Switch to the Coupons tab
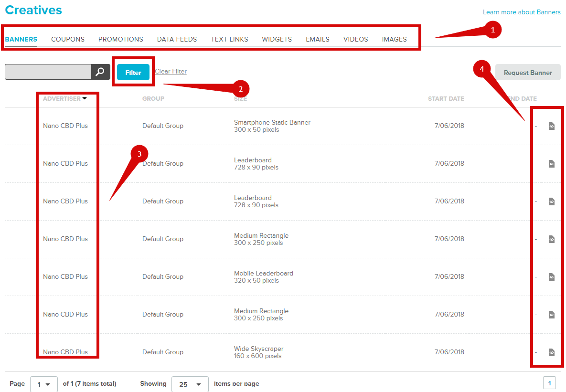566x392 pixels. 68,39
